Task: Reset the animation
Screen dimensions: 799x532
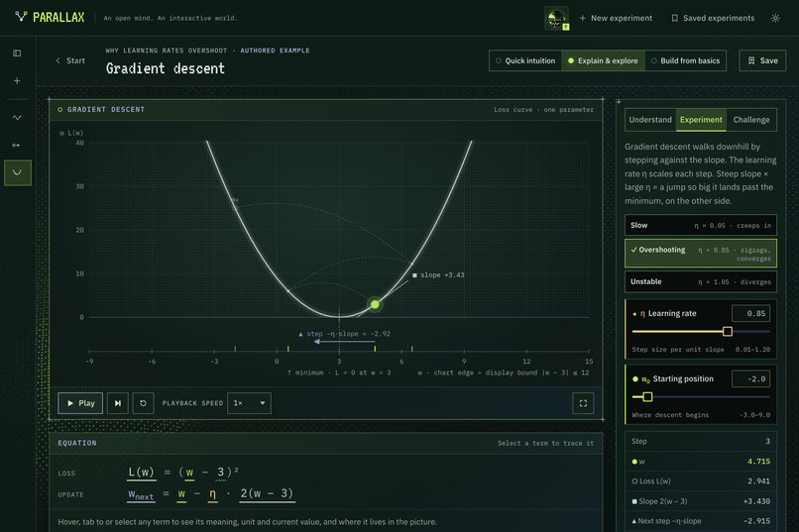Action: point(143,403)
